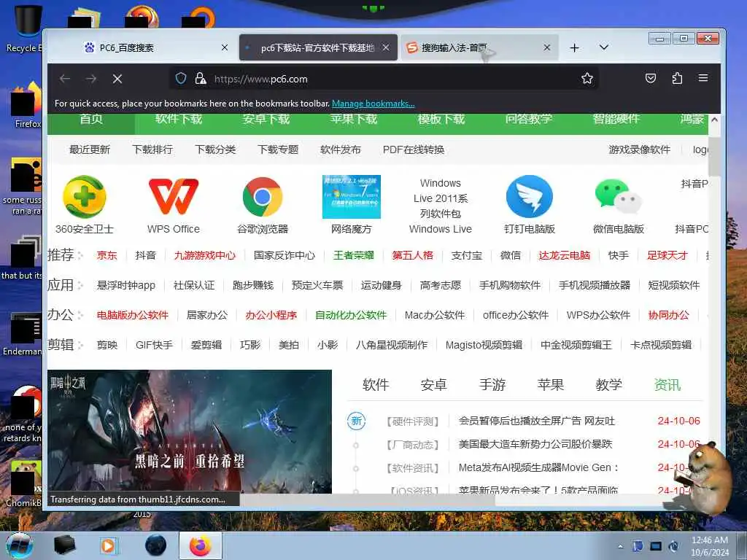Select the 苹果下载 navigation item
This screenshot has height=560, width=747.
354,119
